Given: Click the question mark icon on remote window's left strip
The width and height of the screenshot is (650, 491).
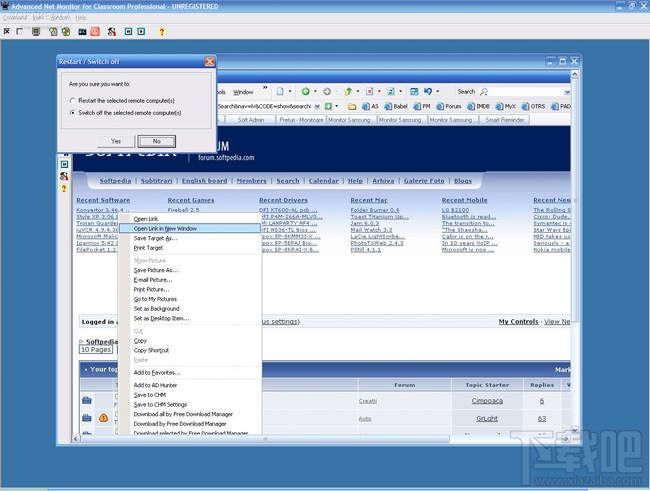Looking at the screenshot, I should tap(64, 188).
